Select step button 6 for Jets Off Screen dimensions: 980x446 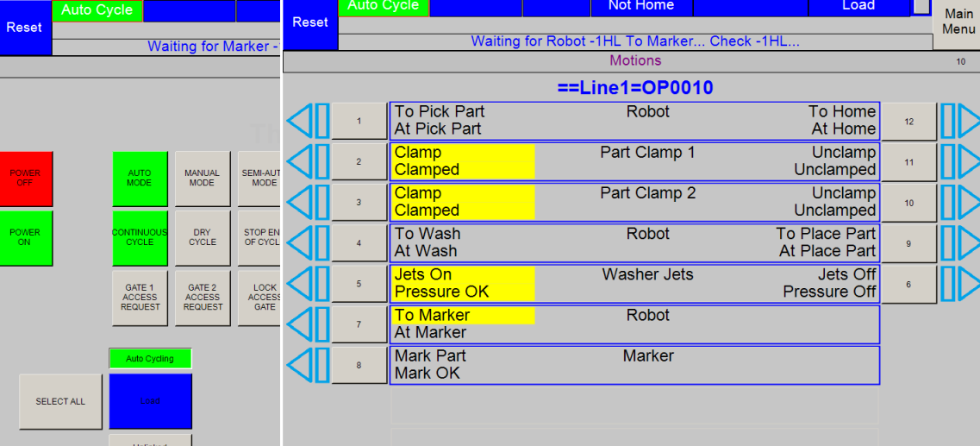(908, 283)
